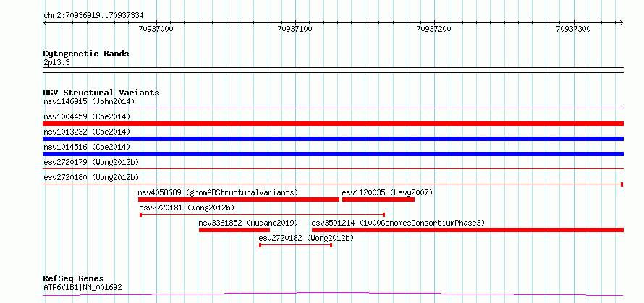The height and width of the screenshot is (303, 644).
Task: Click the right arrow end of the ruler
Action: tap(622, 22)
